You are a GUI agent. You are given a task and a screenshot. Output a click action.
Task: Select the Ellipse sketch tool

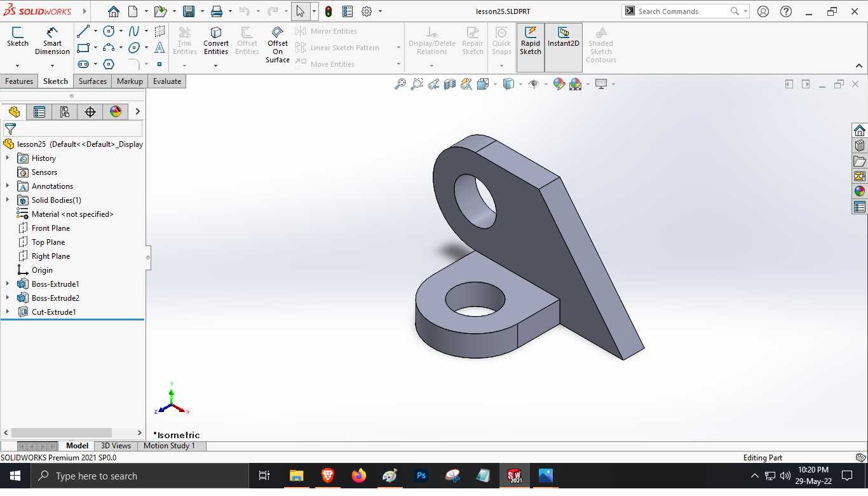(x=134, y=48)
